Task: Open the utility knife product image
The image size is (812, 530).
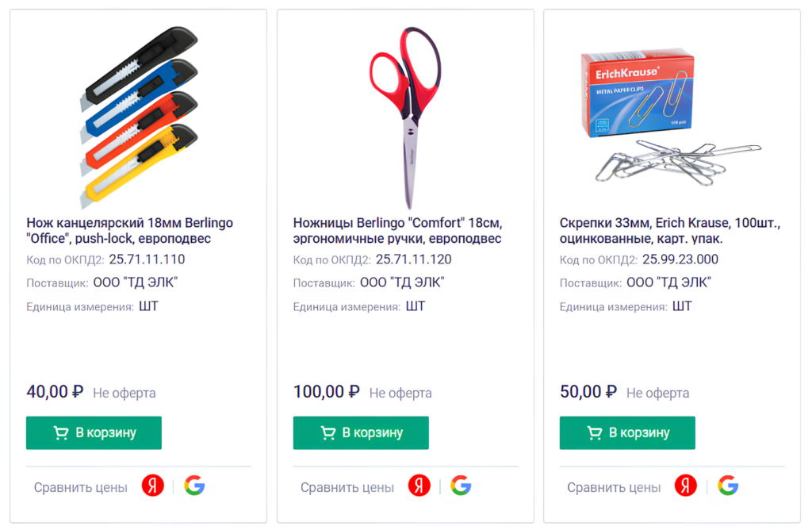Action: 139,117
